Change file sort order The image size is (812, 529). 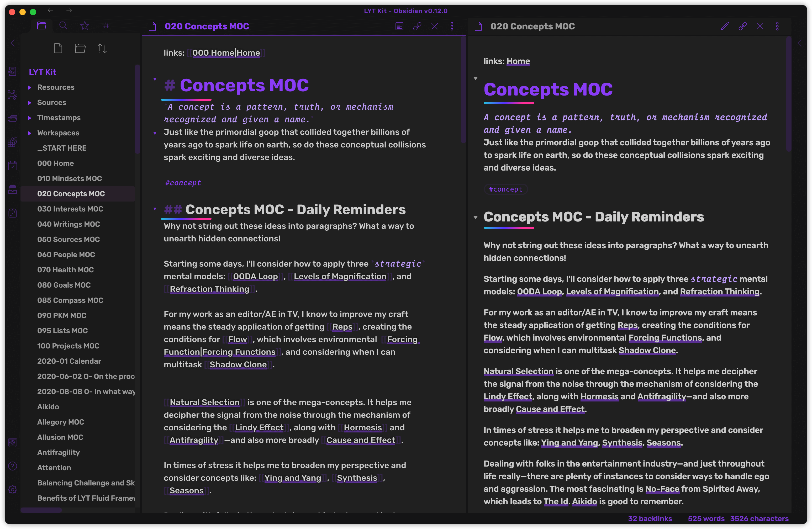pos(102,49)
